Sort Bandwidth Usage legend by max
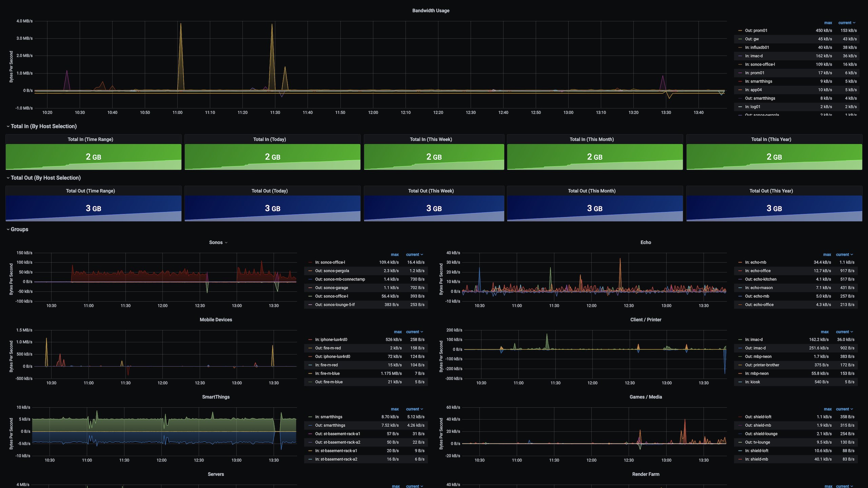Viewport: 868px width, 488px height. point(828,23)
